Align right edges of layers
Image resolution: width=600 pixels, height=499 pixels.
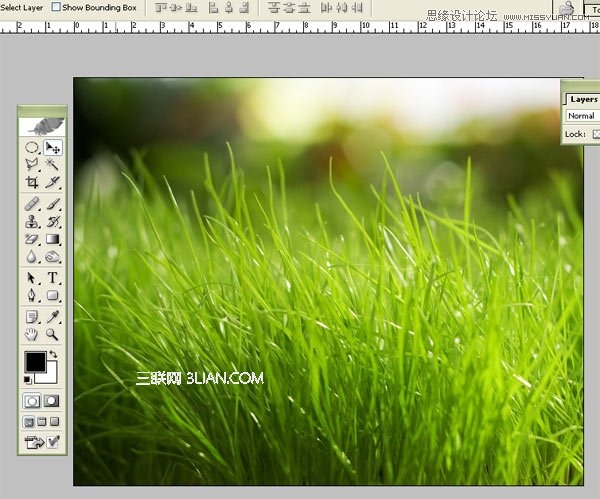coord(244,7)
